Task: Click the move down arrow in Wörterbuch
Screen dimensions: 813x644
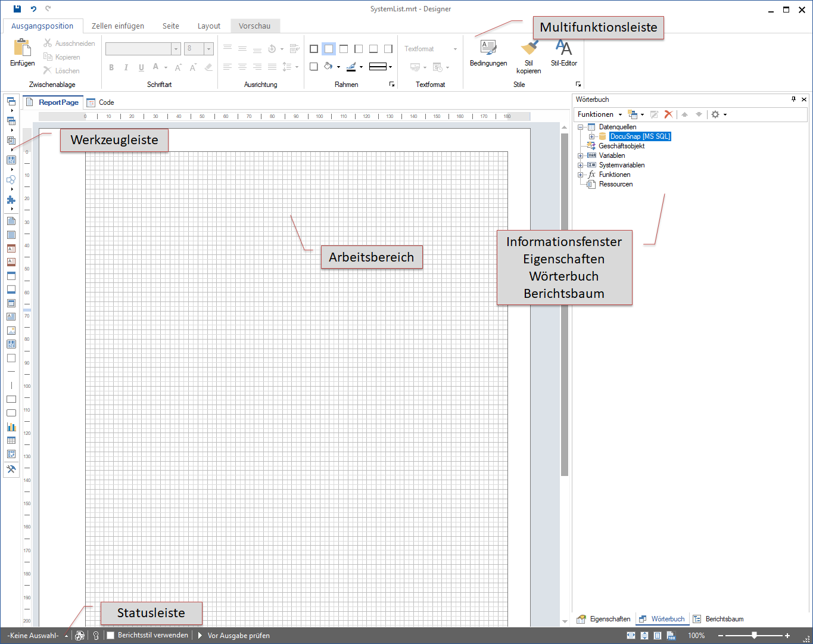Action: (699, 114)
